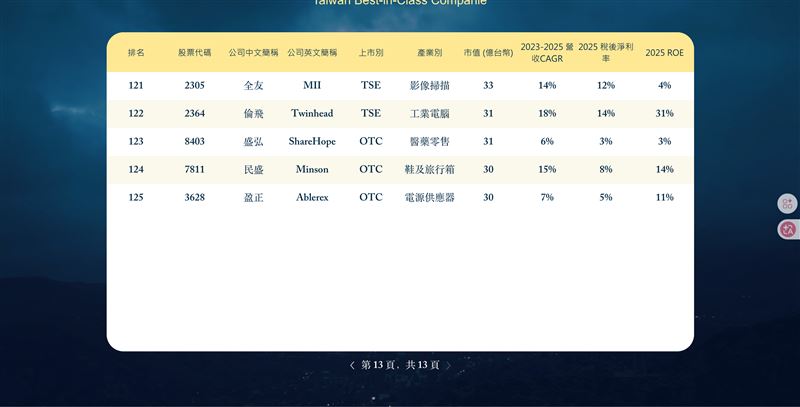Select the company name 民盛

point(253,169)
